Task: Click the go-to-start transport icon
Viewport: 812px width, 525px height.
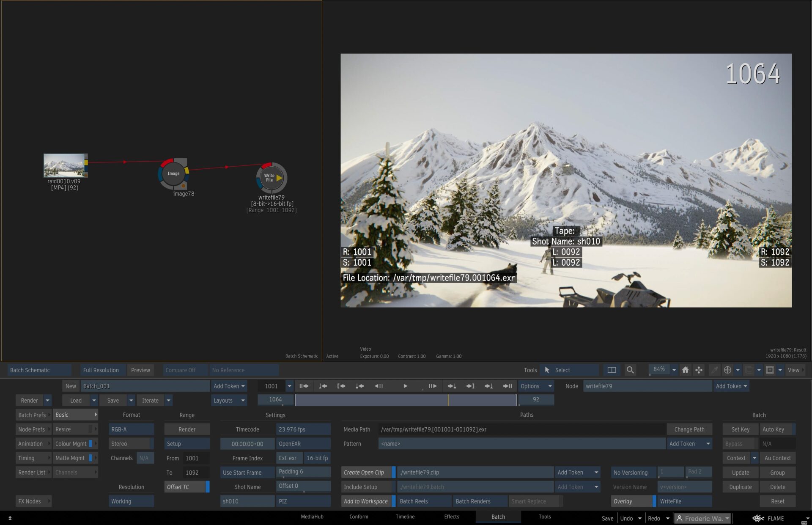Action: click(304, 386)
